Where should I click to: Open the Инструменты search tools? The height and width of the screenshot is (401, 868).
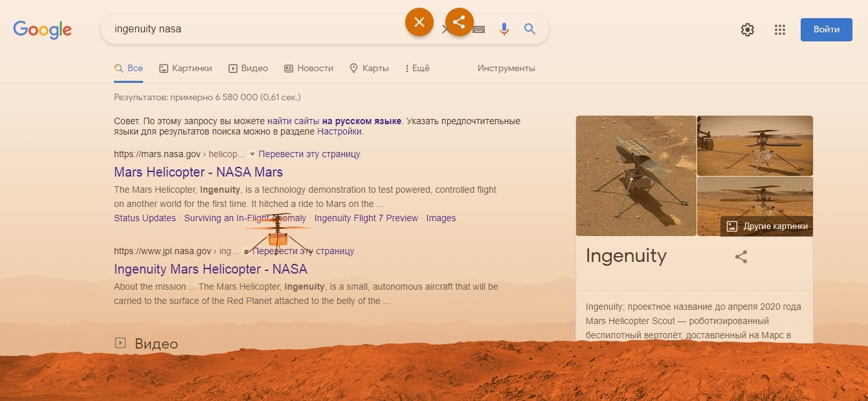(506, 68)
